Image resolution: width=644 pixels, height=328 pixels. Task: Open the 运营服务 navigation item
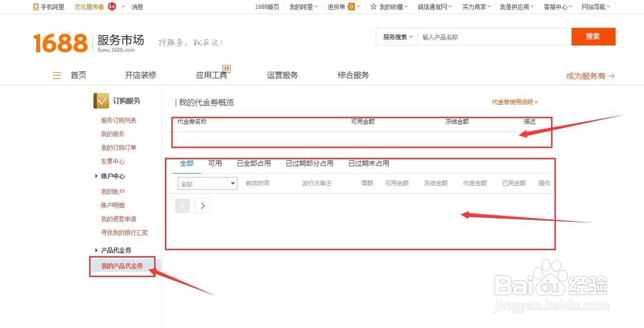coord(282,75)
